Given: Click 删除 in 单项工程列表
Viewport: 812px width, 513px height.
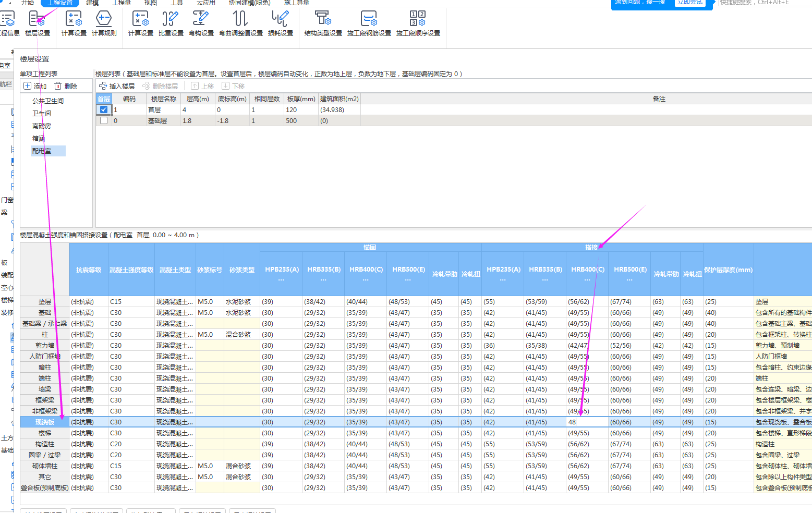Looking at the screenshot, I should click(x=66, y=86).
